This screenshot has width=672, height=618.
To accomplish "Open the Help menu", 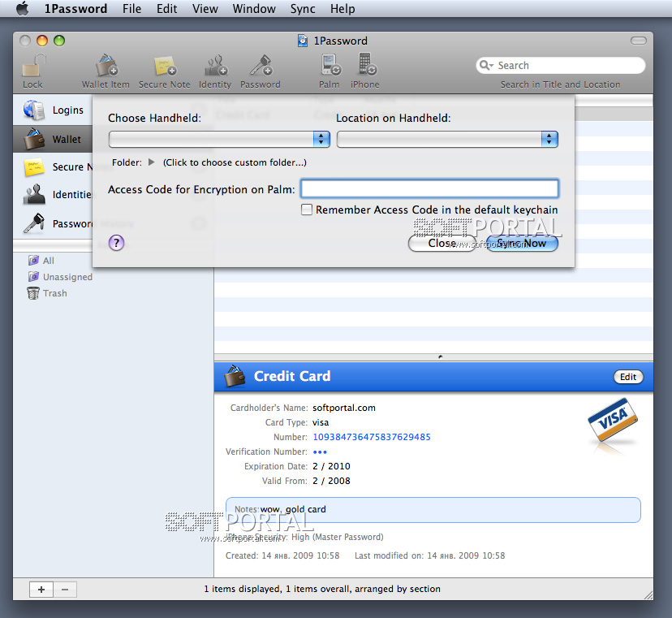I will tap(342, 9).
